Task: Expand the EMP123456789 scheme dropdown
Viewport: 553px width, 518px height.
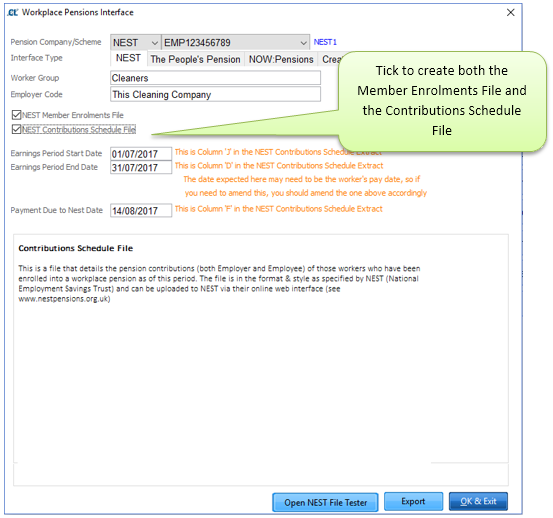Action: coord(235,43)
